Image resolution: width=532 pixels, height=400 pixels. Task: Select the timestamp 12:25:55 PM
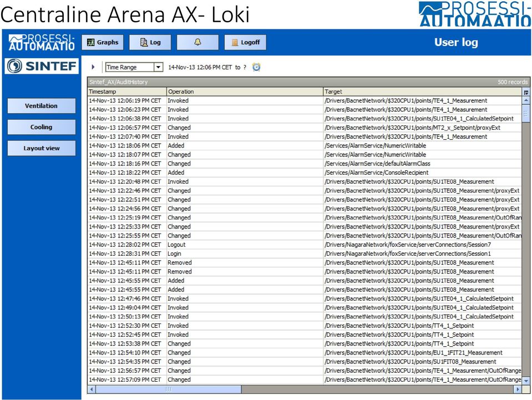tap(125, 235)
